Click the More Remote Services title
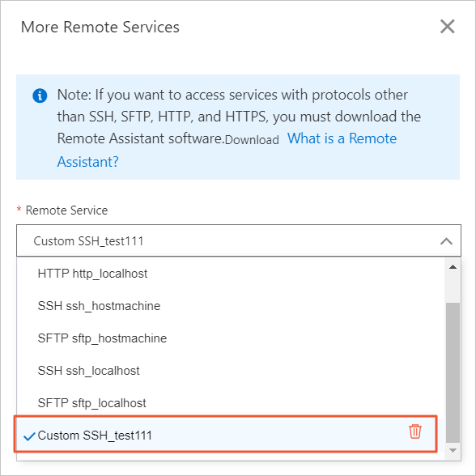The image size is (476, 476). click(100, 27)
